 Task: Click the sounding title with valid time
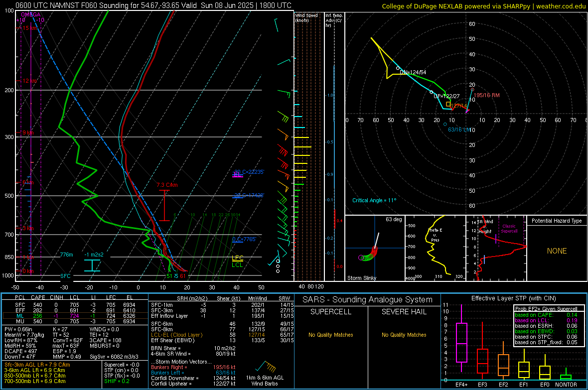pyautogui.click(x=153, y=5)
